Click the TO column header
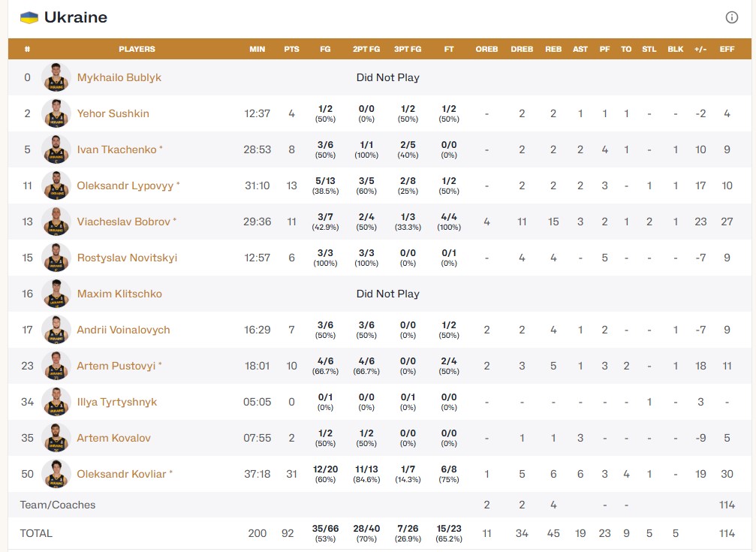Image resolution: width=756 pixels, height=552 pixels. pyautogui.click(x=626, y=50)
